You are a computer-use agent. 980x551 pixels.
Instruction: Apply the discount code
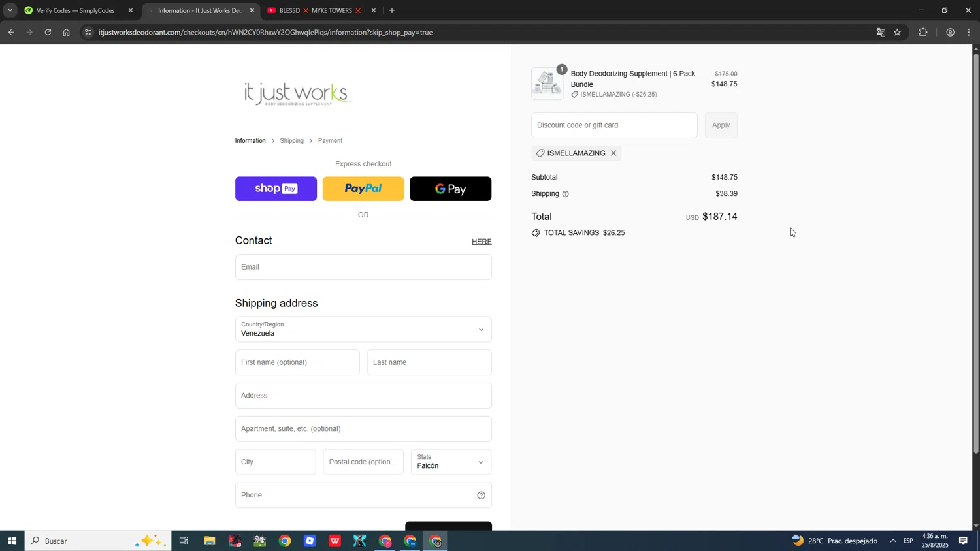(x=721, y=125)
